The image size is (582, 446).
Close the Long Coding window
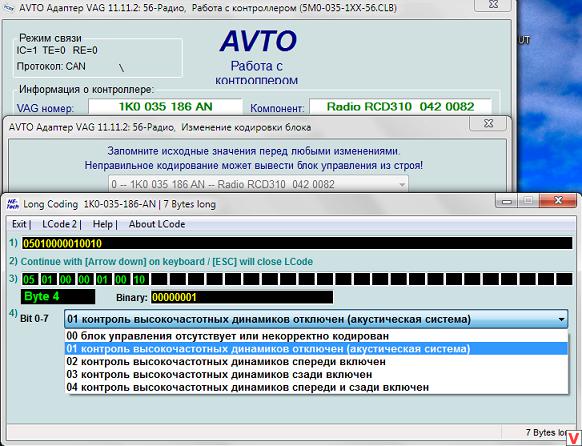(558, 200)
